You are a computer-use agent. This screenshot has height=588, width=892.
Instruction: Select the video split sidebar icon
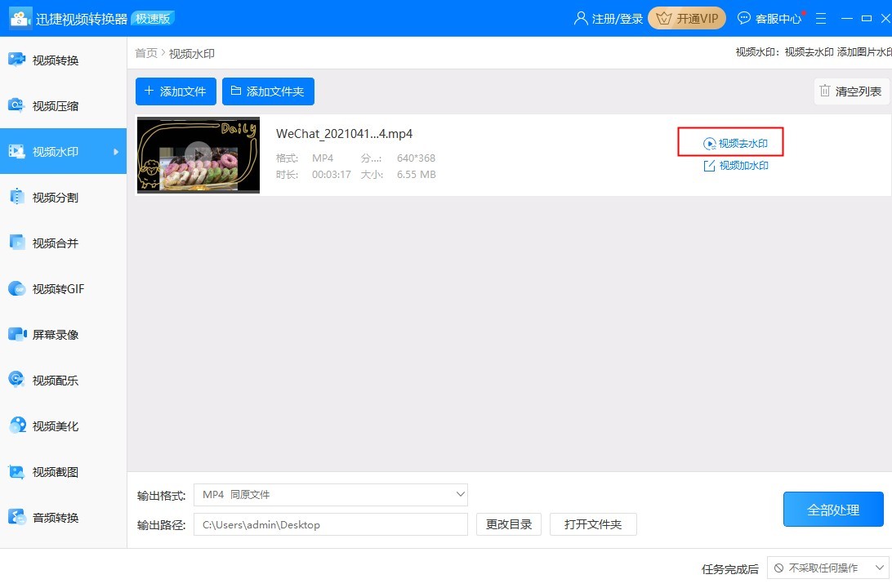coord(17,197)
